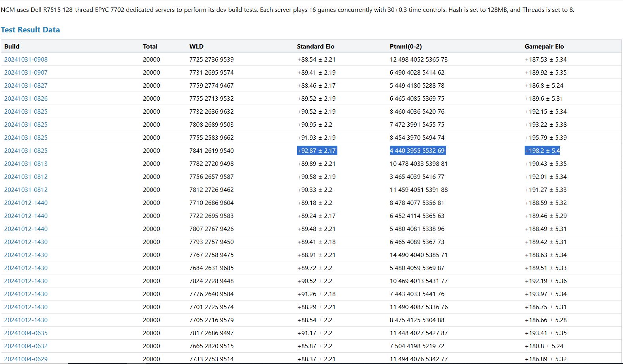The height and width of the screenshot is (364, 623).
Task: Click Ptnml cell 7 504 4198 5219 72
Action: [x=417, y=346]
